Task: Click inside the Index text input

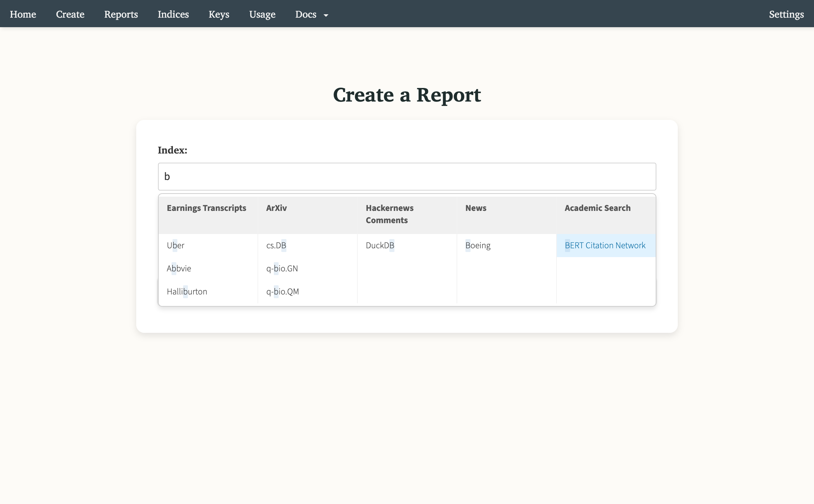Action: [x=407, y=176]
